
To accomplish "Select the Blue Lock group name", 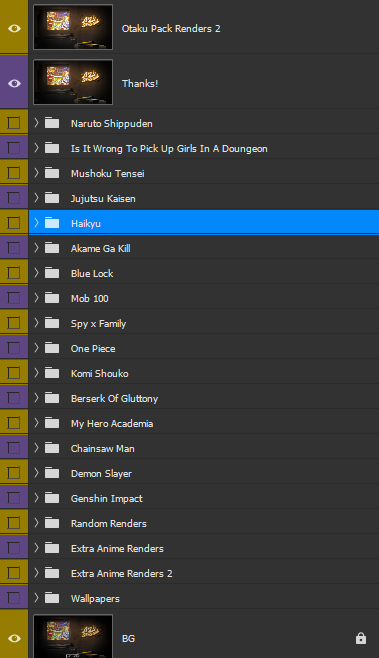I will pos(92,273).
